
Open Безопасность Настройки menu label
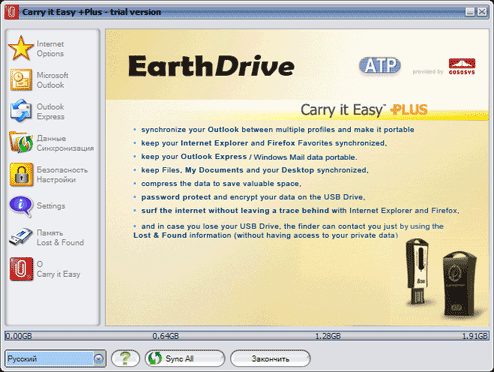(x=62, y=175)
